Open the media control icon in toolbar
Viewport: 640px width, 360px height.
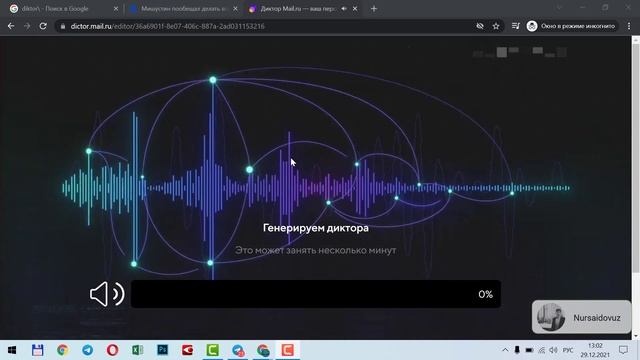click(516, 26)
